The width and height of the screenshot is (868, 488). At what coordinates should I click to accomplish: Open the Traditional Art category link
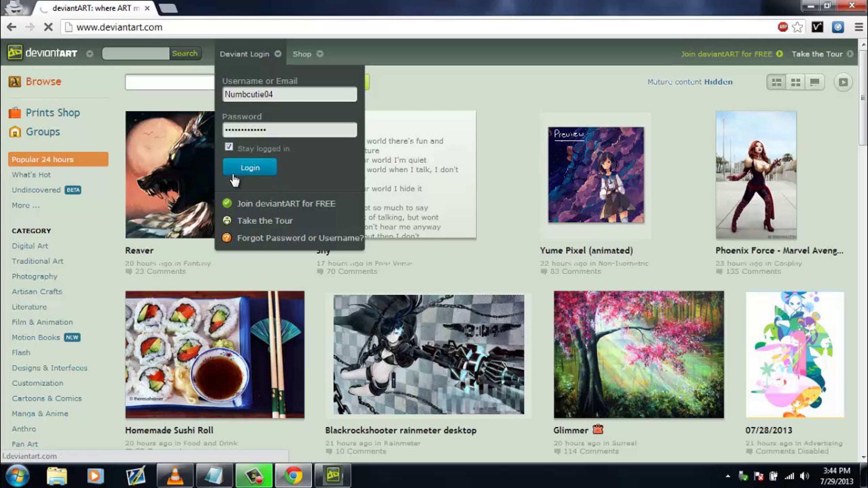click(37, 261)
